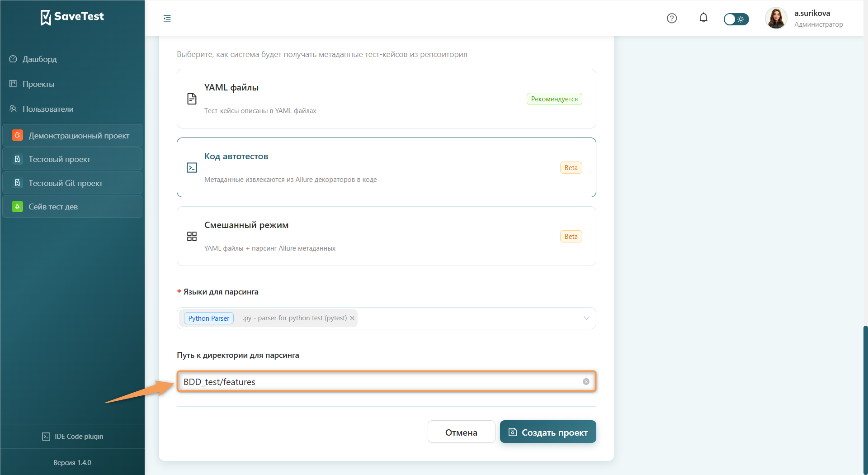Open Сейв тест дев project

[72, 207]
